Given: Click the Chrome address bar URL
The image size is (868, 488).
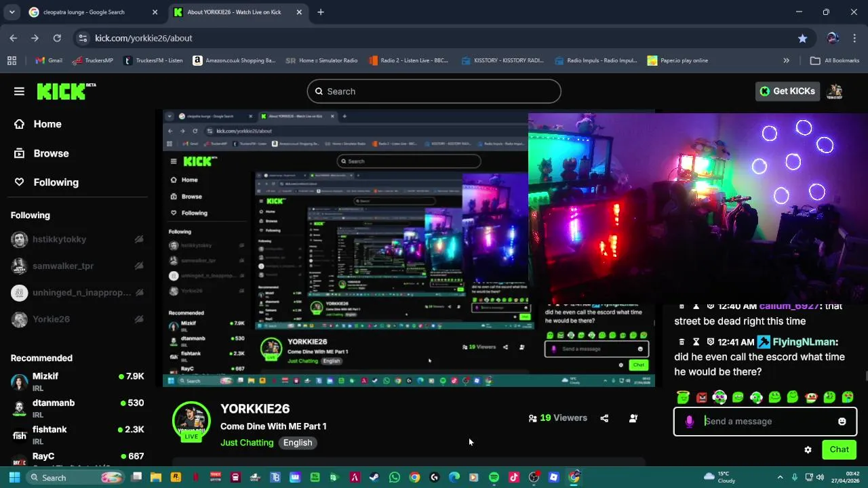Looking at the screenshot, I should coord(144,39).
